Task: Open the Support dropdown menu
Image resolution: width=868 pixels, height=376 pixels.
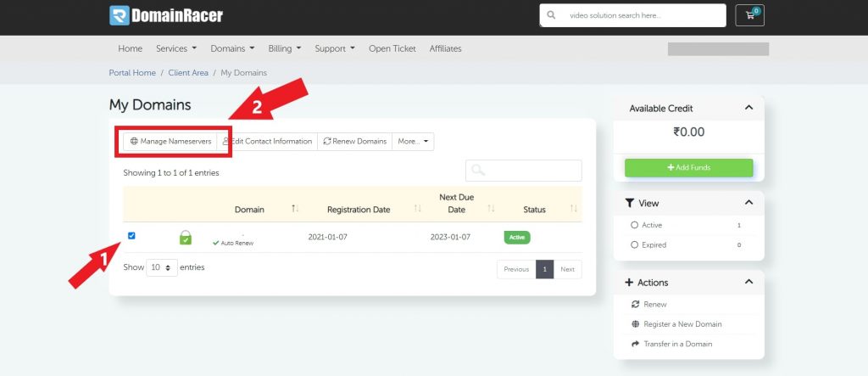Action: coord(335,48)
